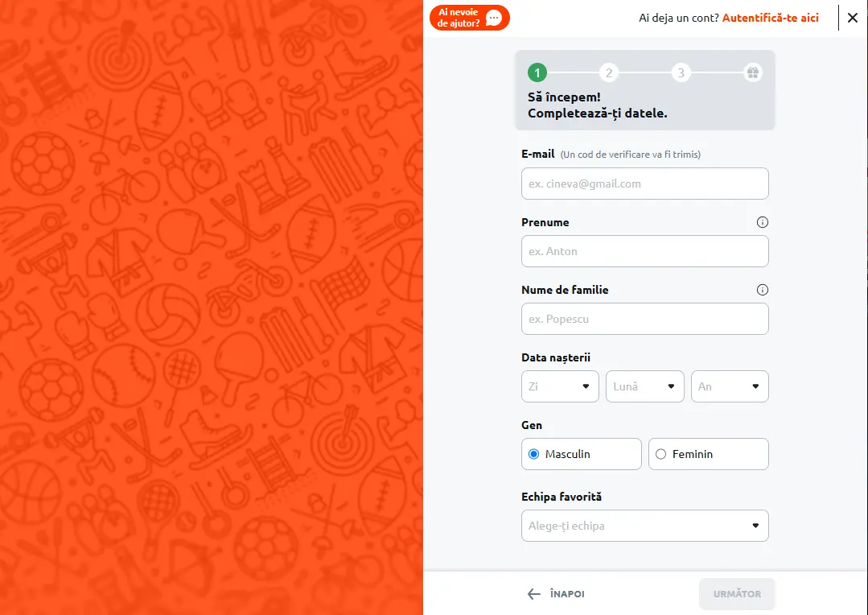Click the info icon beside Nume de familie
Image resolution: width=868 pixels, height=615 pixels.
(763, 290)
